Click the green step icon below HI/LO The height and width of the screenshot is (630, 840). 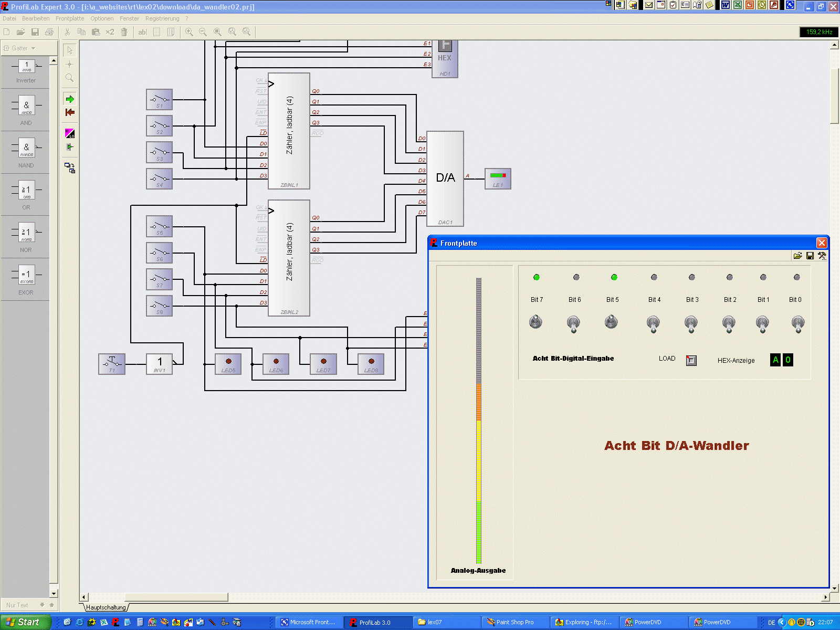tap(70, 147)
